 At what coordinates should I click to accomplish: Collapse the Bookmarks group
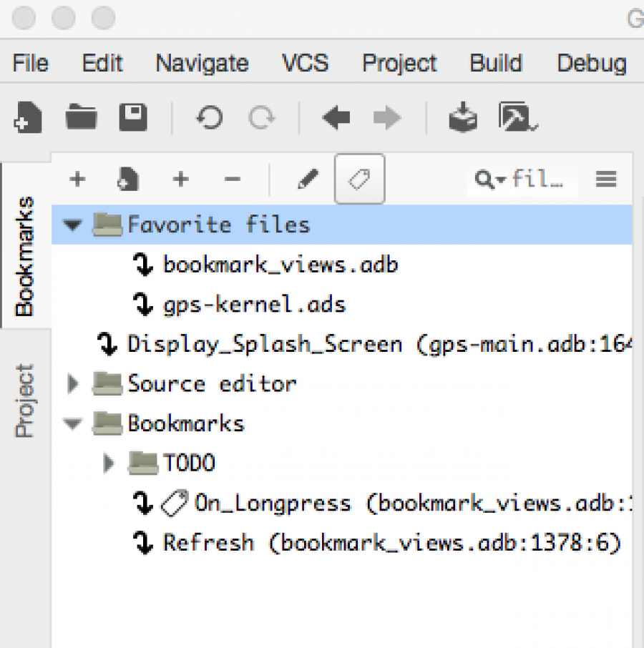pos(72,423)
